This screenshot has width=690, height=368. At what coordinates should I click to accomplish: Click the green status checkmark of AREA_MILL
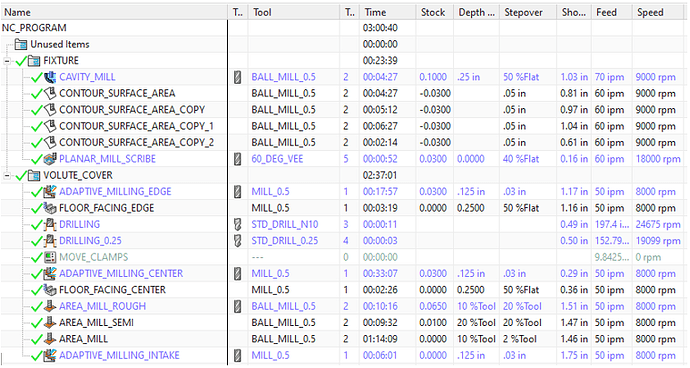coord(37,340)
